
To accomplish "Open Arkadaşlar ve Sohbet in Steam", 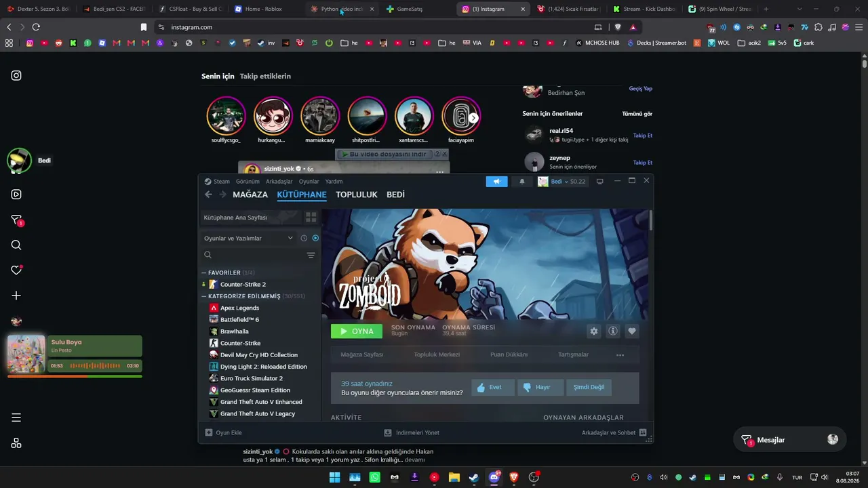I will pyautogui.click(x=614, y=432).
